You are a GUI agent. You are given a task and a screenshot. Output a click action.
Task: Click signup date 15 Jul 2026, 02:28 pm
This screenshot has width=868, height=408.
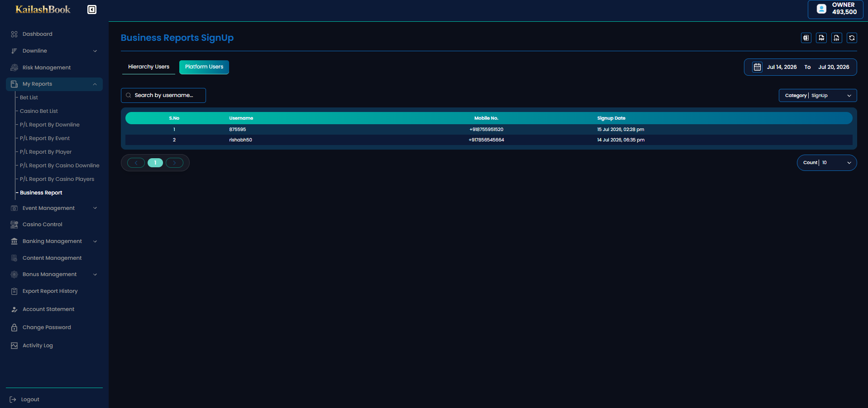pyautogui.click(x=620, y=130)
